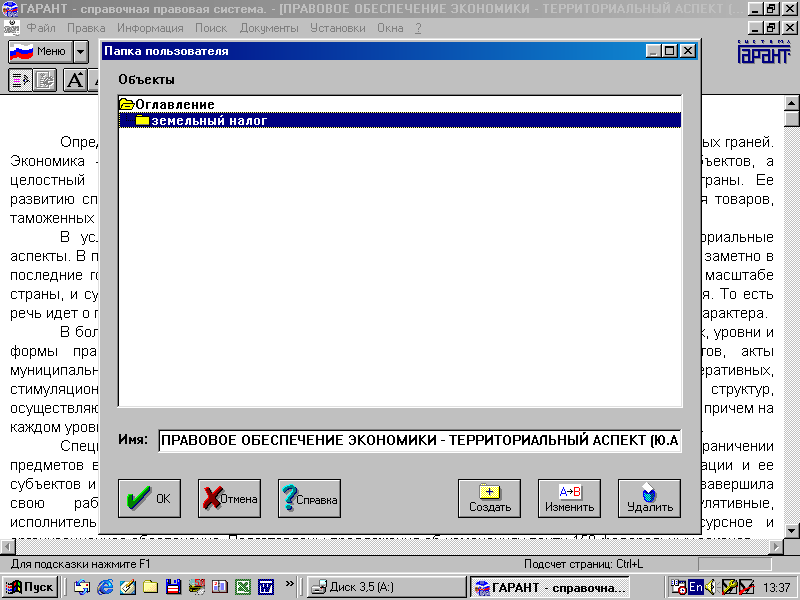Open the Документы menu
The width and height of the screenshot is (800, 600).
[x=269, y=28]
